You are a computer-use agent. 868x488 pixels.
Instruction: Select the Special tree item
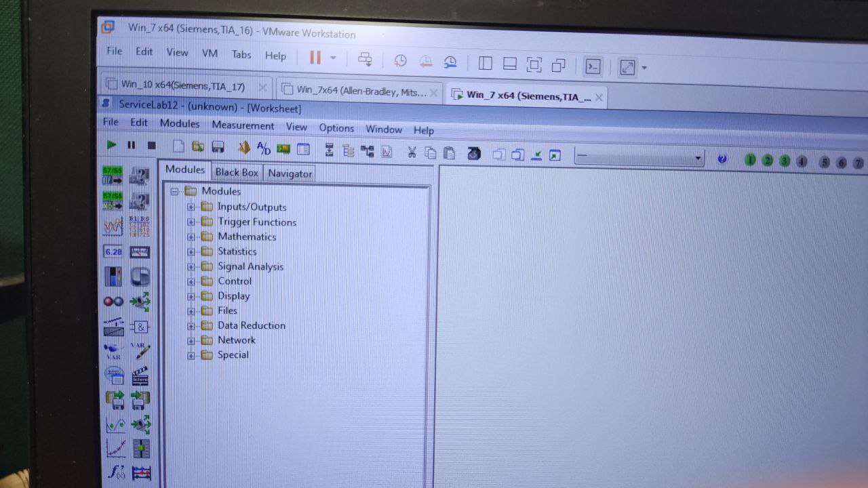coord(233,355)
